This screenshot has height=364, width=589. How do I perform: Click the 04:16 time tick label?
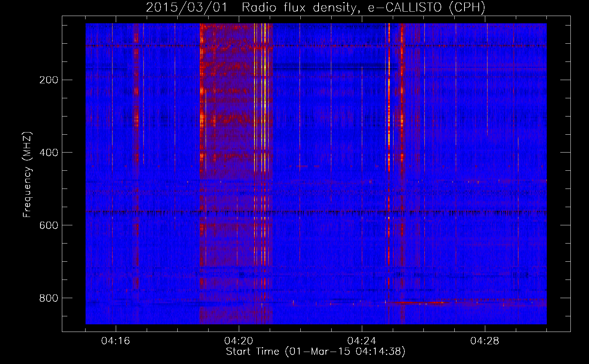coord(116,341)
